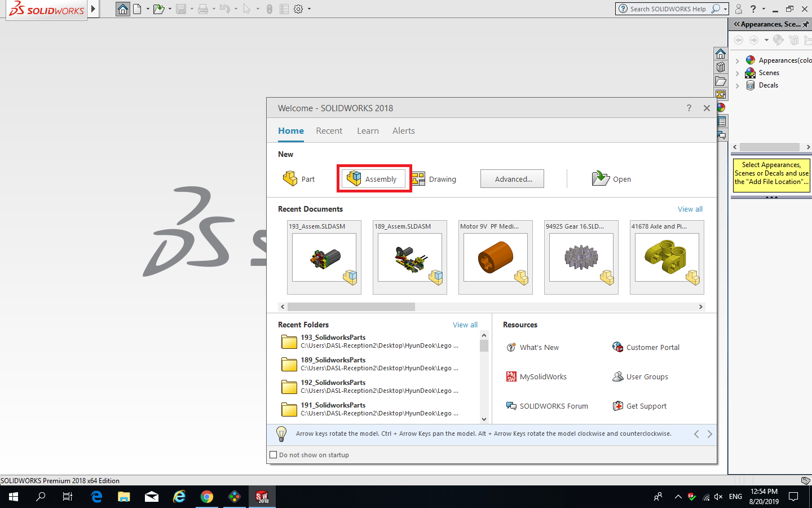Click the Rebuild traffic-light icon
Viewport: 812px width, 508px height.
point(270,9)
